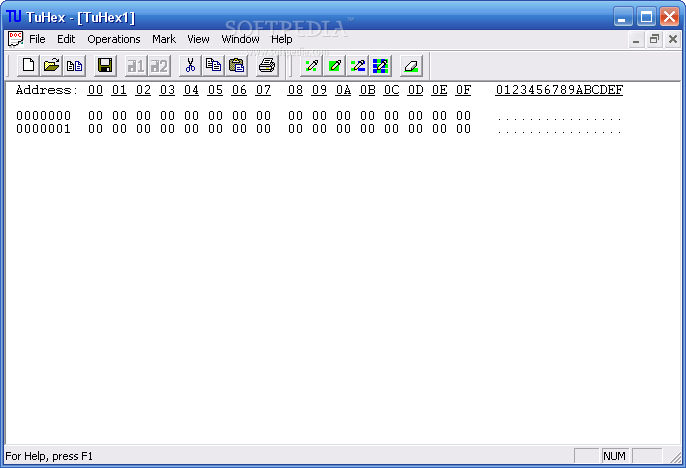Click the 0123456789ABCDEF ASCII column header
Screen dimensions: 686x468
click(x=559, y=90)
